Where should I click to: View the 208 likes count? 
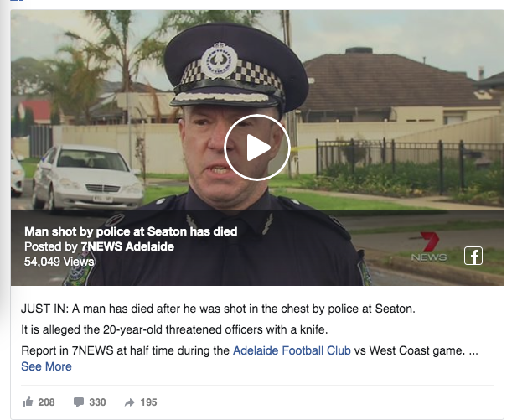click(x=46, y=402)
